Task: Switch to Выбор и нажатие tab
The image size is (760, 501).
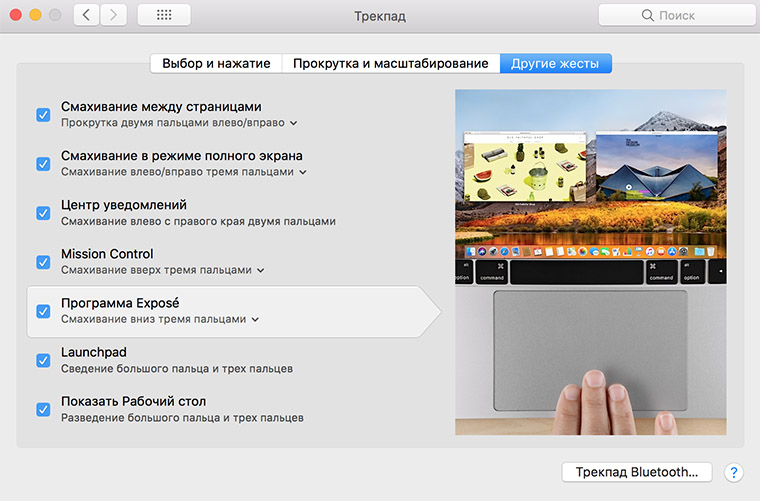Action: click(216, 63)
